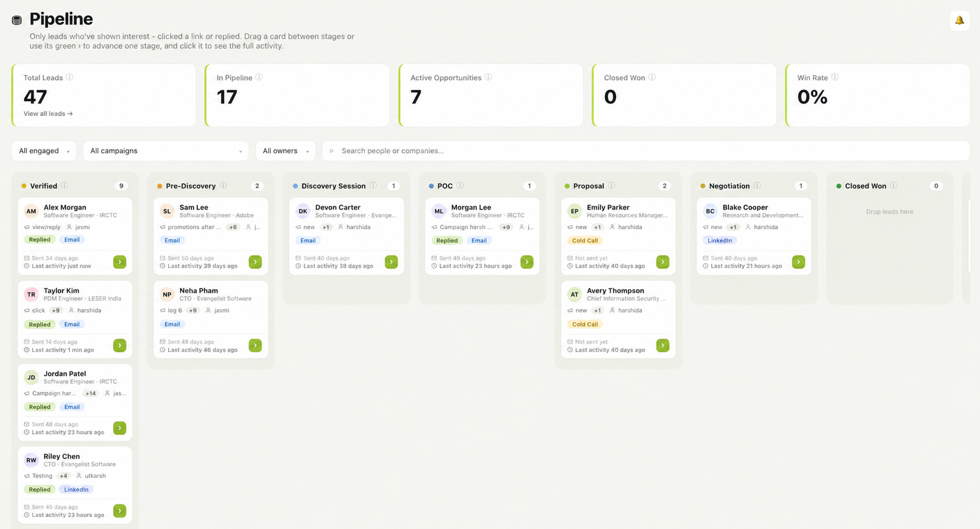The width and height of the screenshot is (980, 529).
Task: Open the All campaigns dropdown
Action: coord(166,151)
